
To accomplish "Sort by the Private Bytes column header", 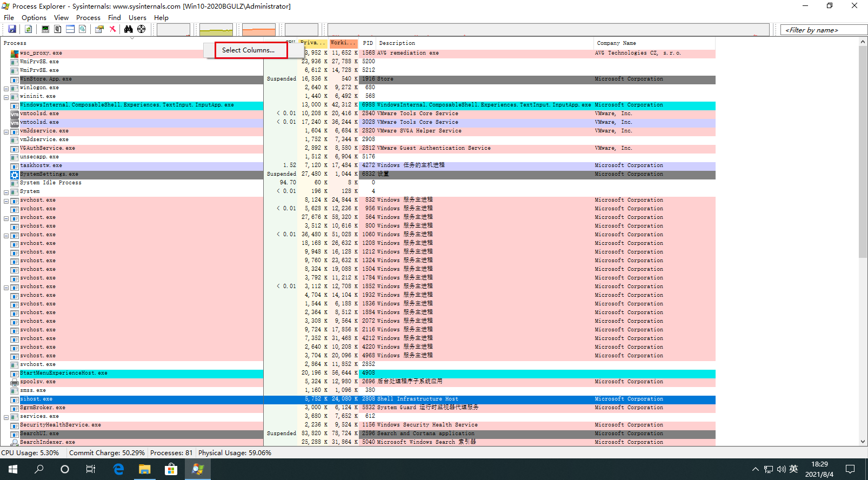I will pyautogui.click(x=312, y=43).
